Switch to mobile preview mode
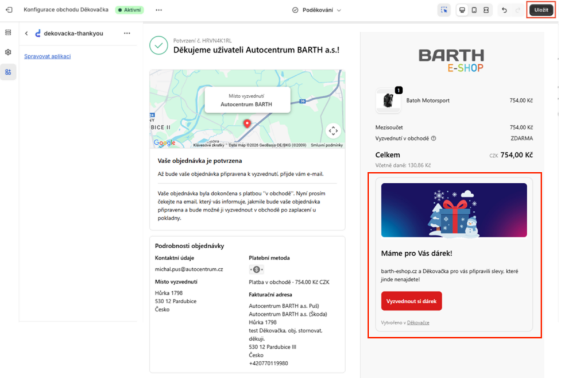The image size is (588, 378). click(x=474, y=10)
